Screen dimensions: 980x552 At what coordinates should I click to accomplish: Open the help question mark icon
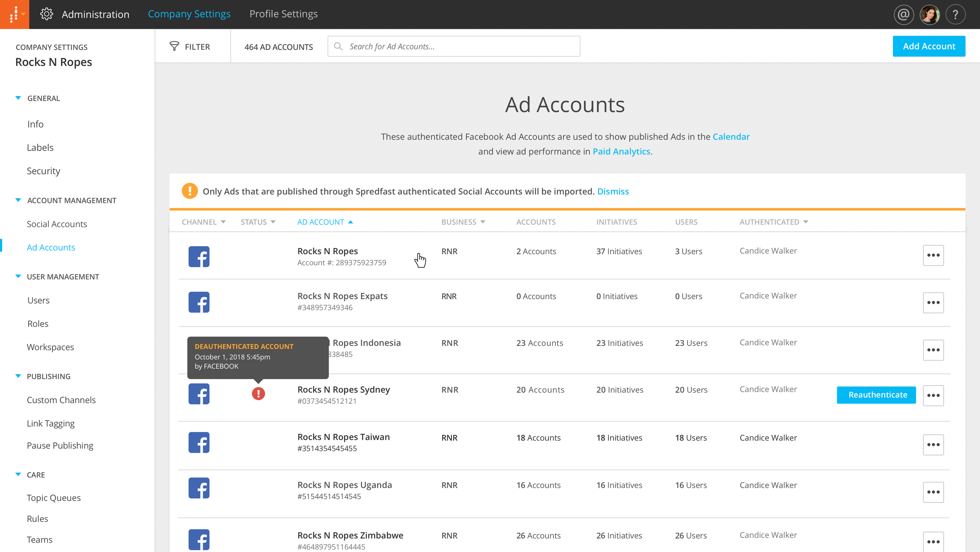tap(955, 15)
